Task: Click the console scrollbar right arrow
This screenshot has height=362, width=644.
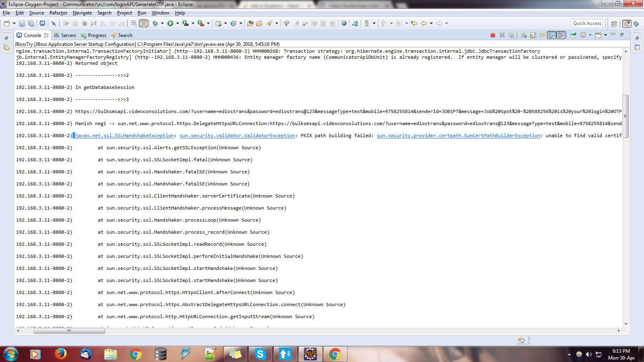Action: pos(619,331)
